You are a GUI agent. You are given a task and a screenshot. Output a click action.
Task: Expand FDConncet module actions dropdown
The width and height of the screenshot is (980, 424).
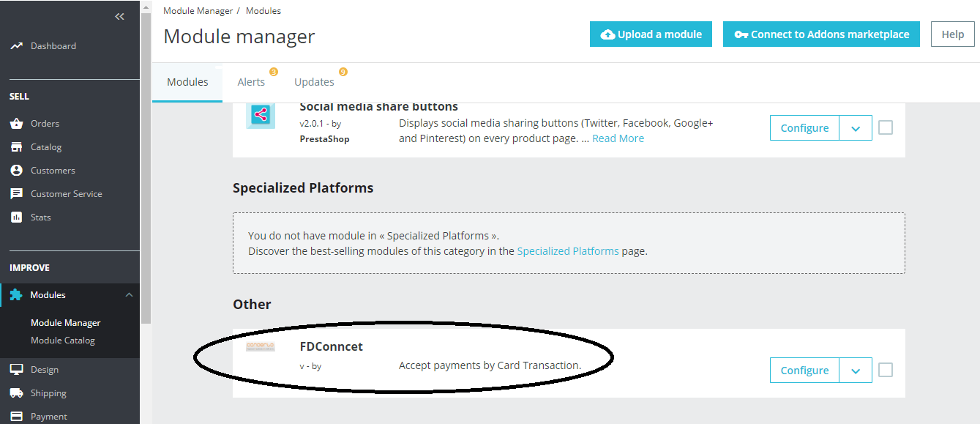[x=856, y=371]
